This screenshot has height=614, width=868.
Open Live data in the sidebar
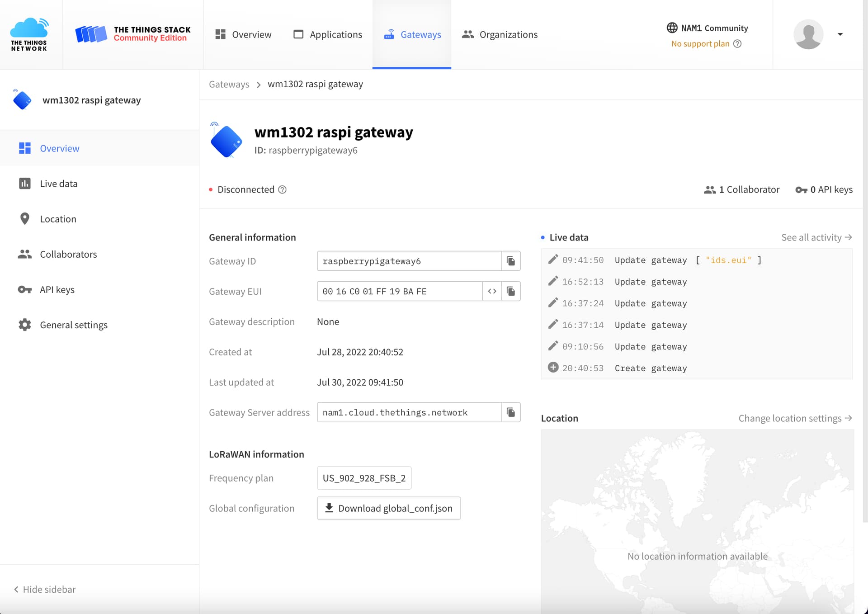pos(99,184)
